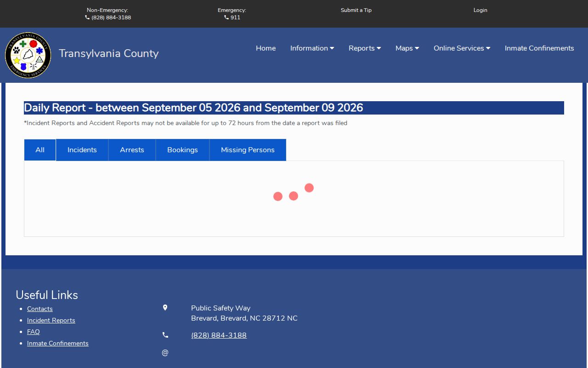Click the Useful Links heading
This screenshot has height=368, width=588.
tap(47, 295)
